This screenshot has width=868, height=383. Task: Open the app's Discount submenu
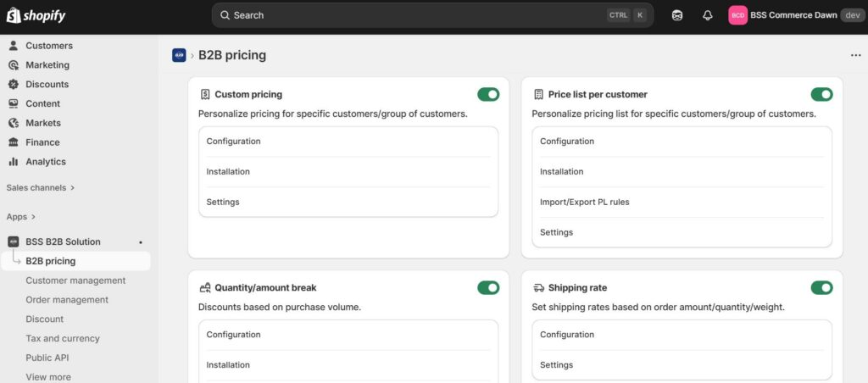[x=44, y=319]
